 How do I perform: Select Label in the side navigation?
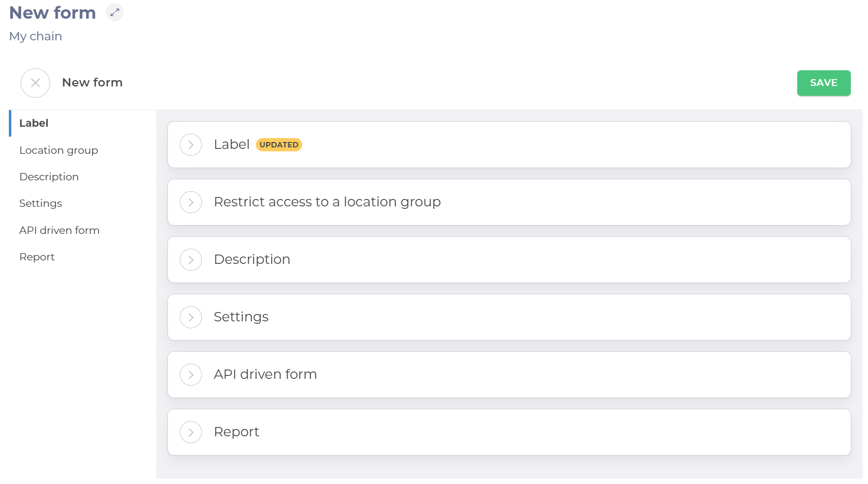click(x=34, y=123)
